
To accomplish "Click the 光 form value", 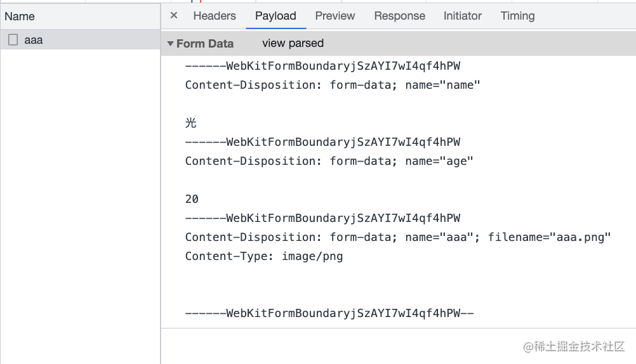I will [190, 123].
